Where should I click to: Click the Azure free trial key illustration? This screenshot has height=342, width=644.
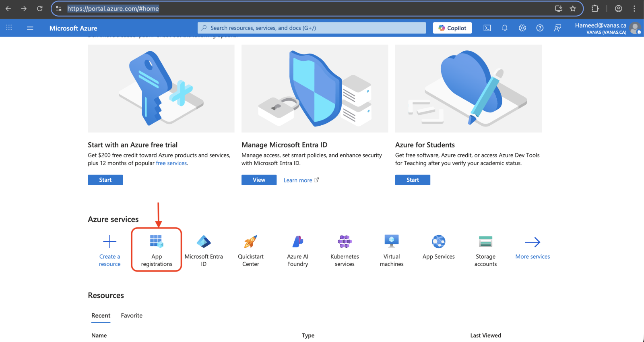click(x=161, y=89)
